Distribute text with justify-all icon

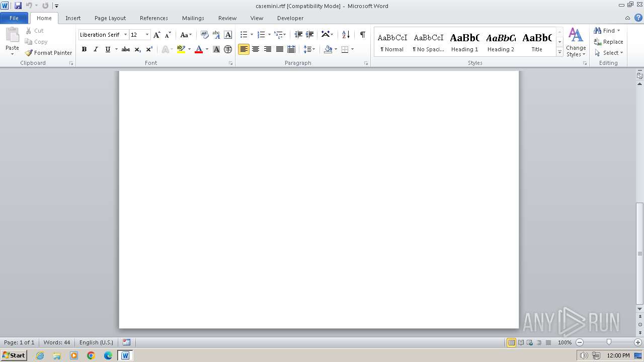[x=291, y=49]
